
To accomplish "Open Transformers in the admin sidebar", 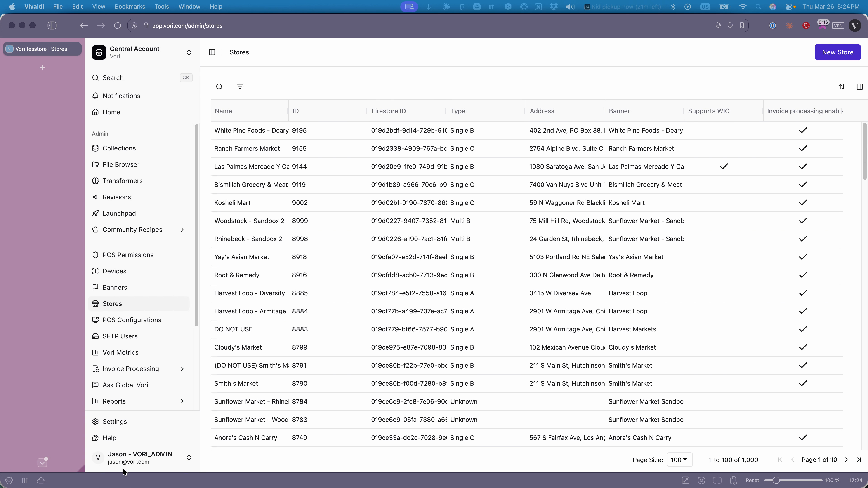I will pos(122,181).
